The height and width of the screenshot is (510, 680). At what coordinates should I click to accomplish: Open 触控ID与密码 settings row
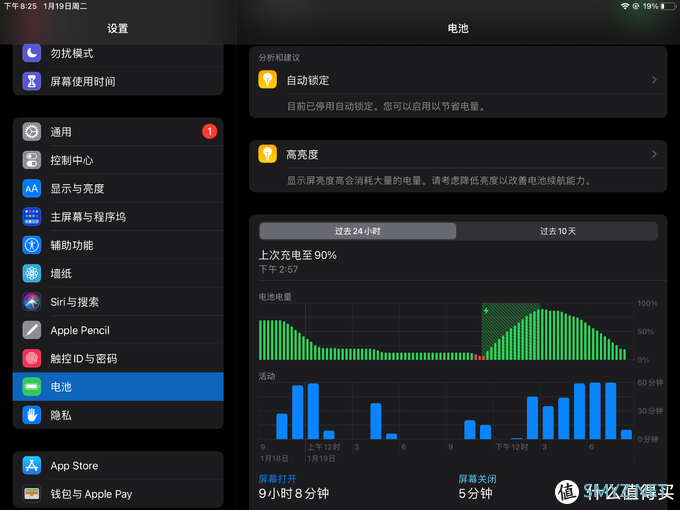click(118, 358)
